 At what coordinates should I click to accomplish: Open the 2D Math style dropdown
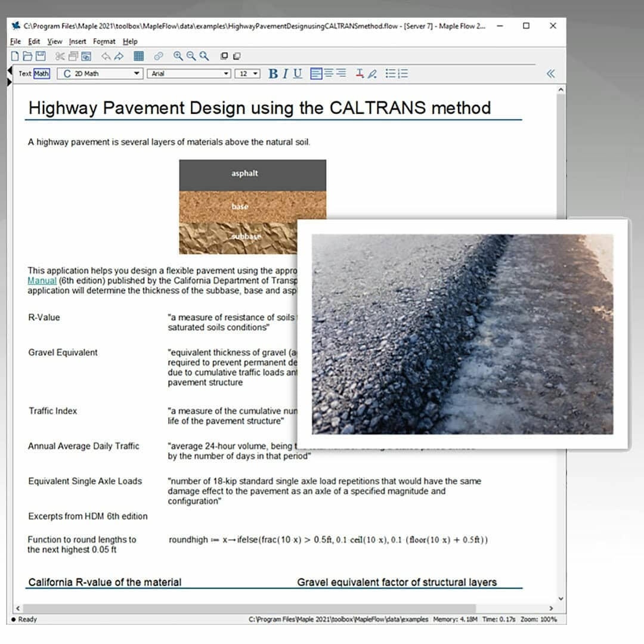pos(100,73)
